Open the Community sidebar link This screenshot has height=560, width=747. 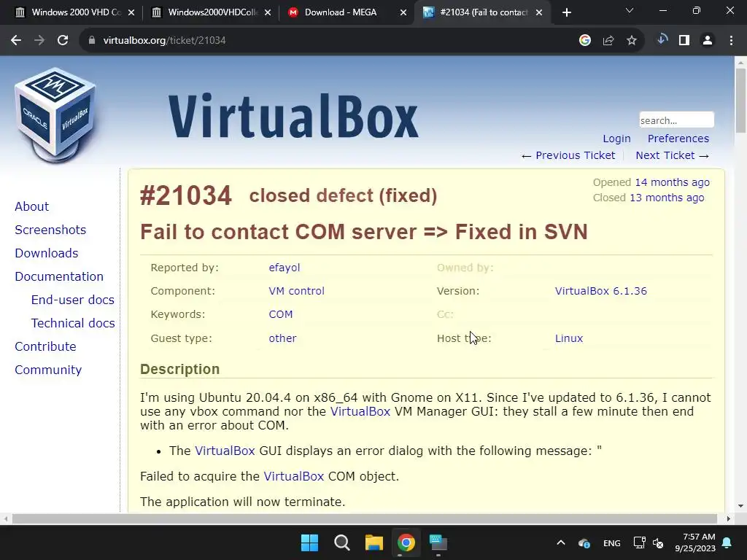tap(48, 370)
